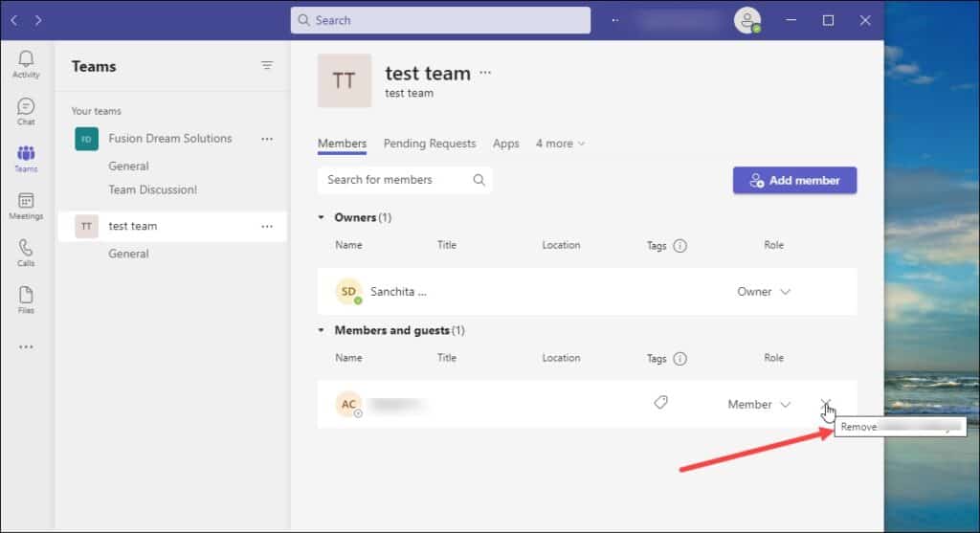Viewport: 980px width, 533px height.
Task: Open General channel under test team
Action: pyautogui.click(x=128, y=254)
